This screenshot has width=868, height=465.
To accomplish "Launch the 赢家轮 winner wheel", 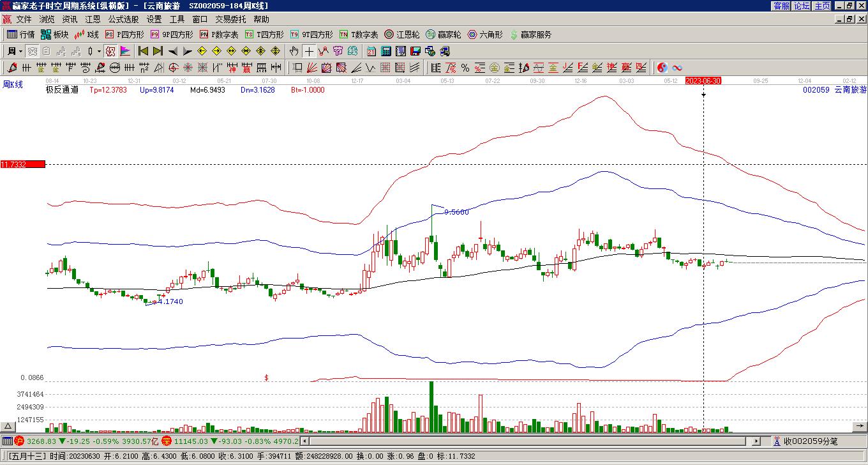I will [444, 34].
